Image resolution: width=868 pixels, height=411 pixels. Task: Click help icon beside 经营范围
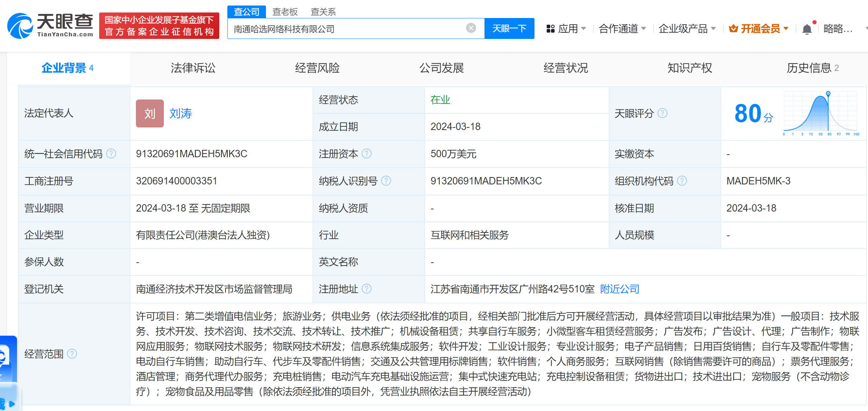click(x=72, y=354)
